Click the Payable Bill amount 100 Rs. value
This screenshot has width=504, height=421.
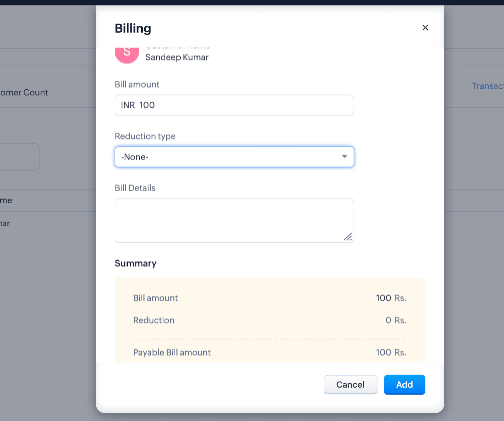tap(391, 352)
